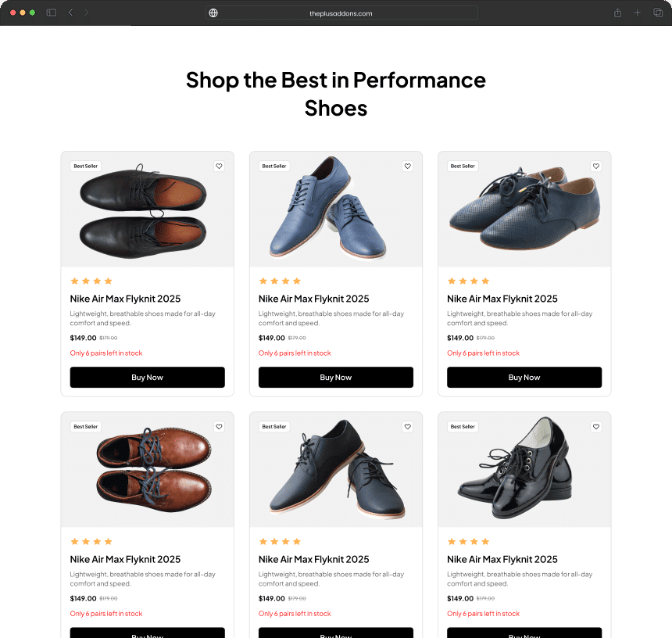Go back using the browser back arrow
Image resolution: width=672 pixels, height=638 pixels.
click(70, 13)
